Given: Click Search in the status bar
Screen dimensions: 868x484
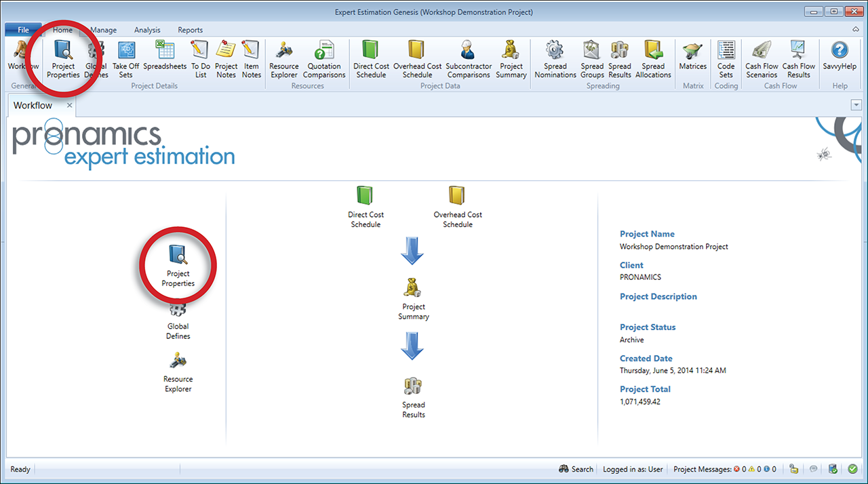Looking at the screenshot, I should pos(576,469).
